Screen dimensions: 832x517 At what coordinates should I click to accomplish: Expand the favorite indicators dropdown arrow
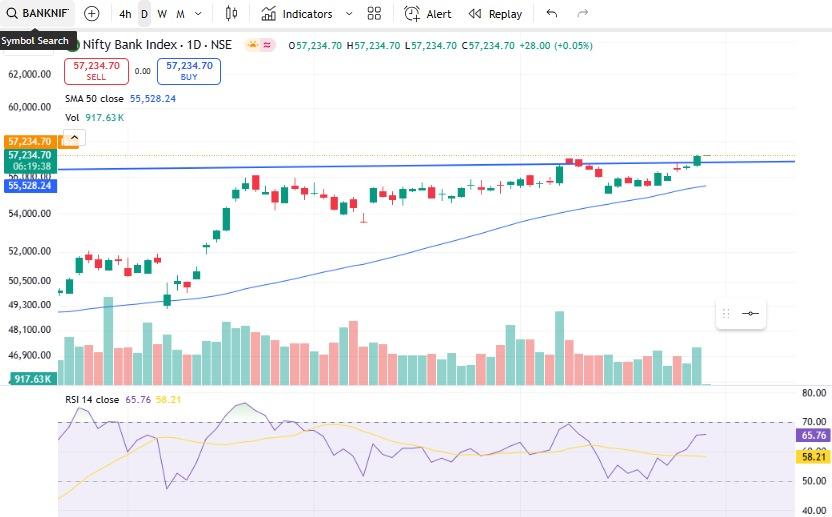point(349,14)
